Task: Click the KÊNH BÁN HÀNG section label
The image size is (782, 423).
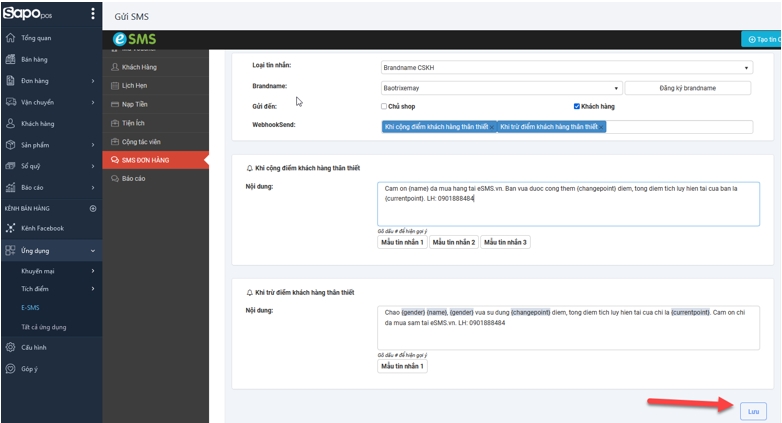Action: click(27, 209)
